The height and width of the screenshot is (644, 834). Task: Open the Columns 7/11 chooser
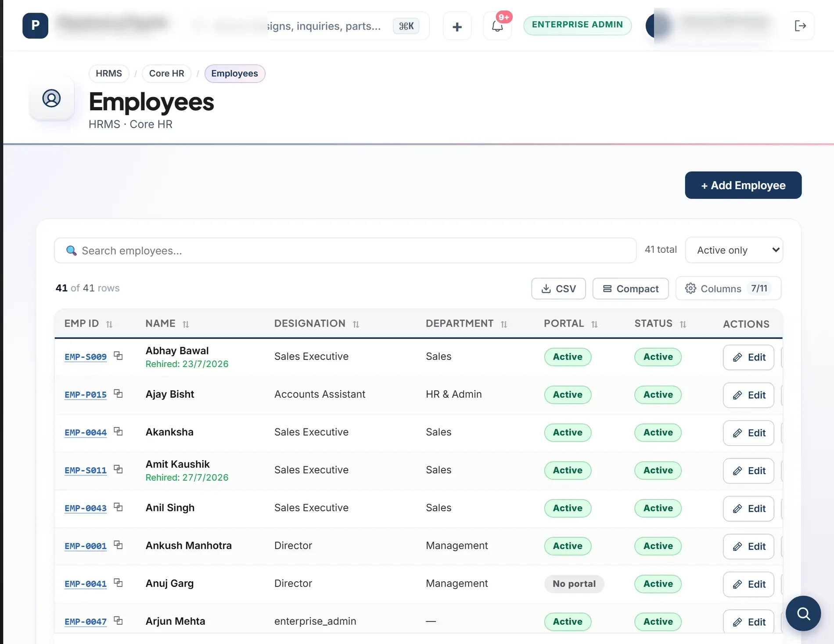[728, 288]
